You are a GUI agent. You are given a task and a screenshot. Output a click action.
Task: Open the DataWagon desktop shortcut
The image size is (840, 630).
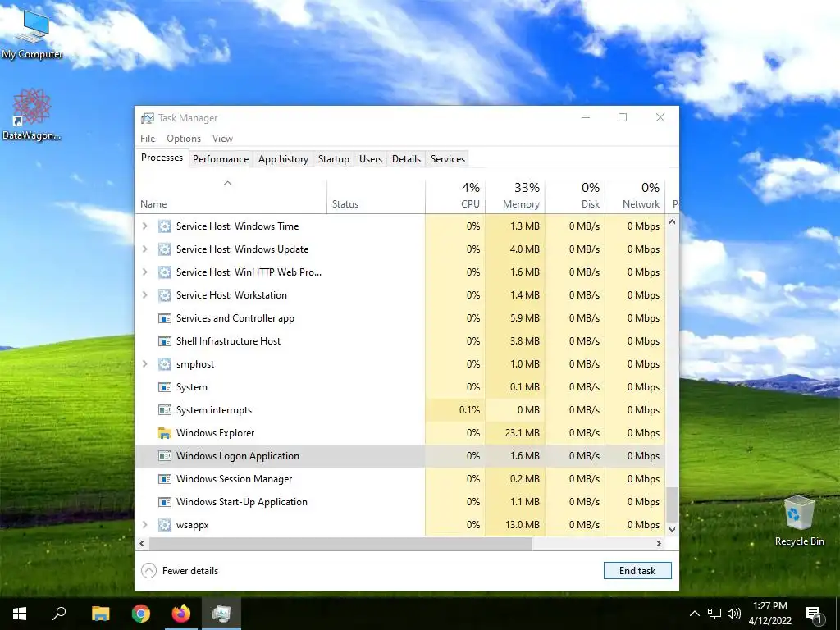[x=32, y=113]
